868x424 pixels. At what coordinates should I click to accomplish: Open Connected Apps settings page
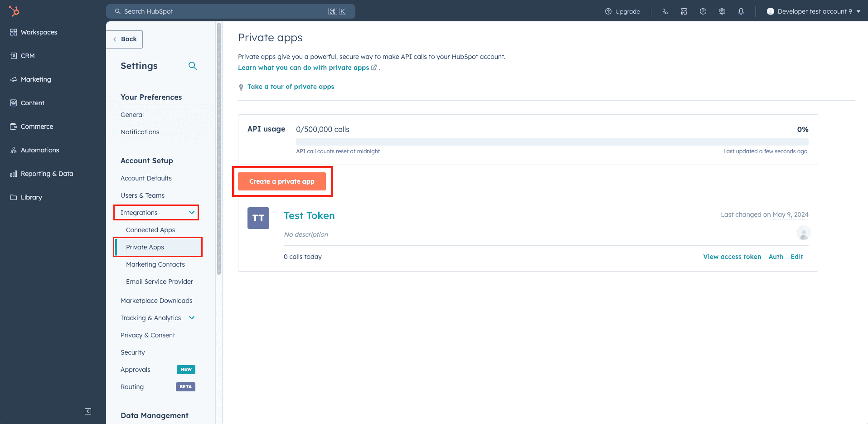[x=150, y=230]
